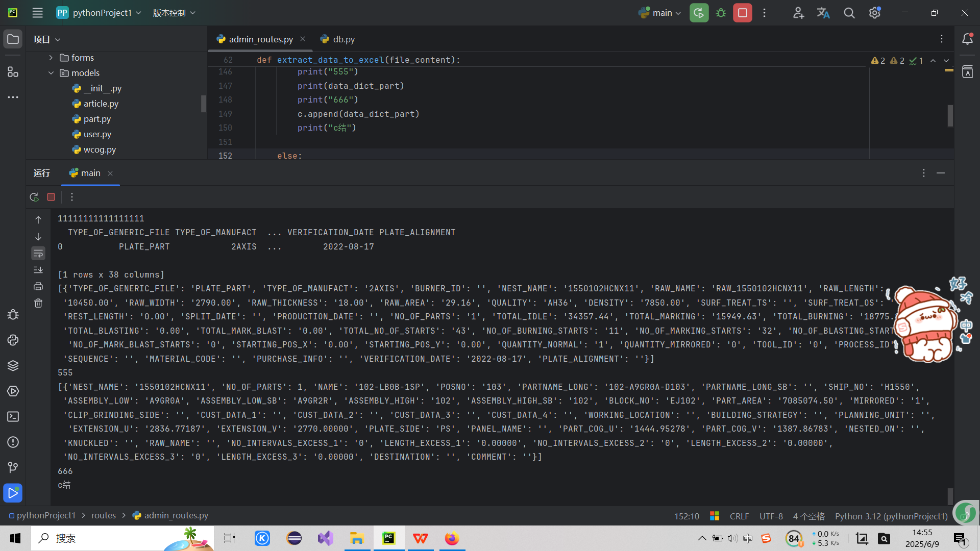Select user.py in the project tree

97,134
